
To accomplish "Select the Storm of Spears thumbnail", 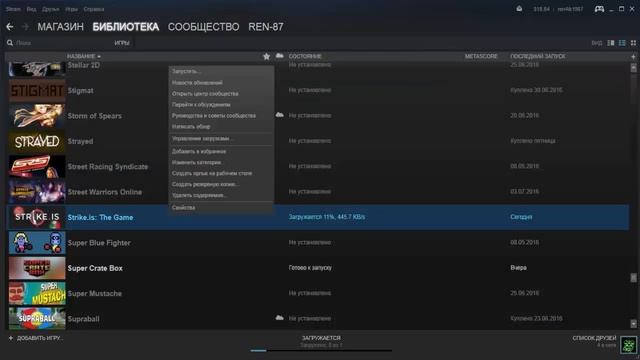I will coord(37,116).
